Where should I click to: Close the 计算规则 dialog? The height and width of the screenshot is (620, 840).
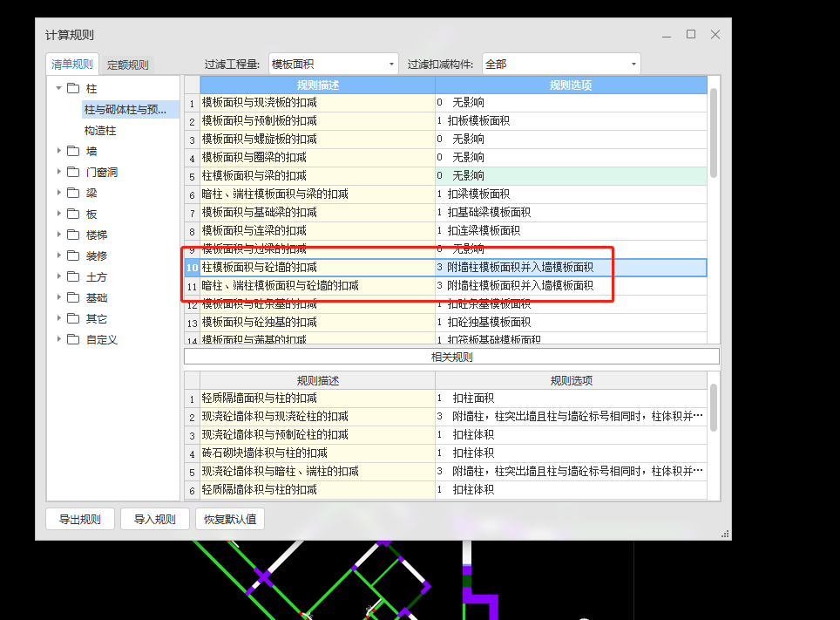point(715,34)
